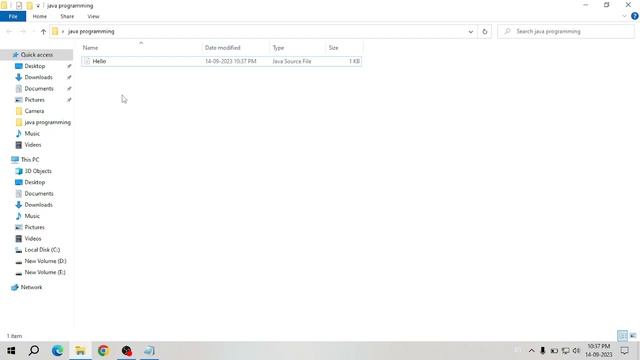Click Properties icon in quick access toolbar
The height and width of the screenshot is (360, 640).
pyautogui.click(x=19, y=6)
